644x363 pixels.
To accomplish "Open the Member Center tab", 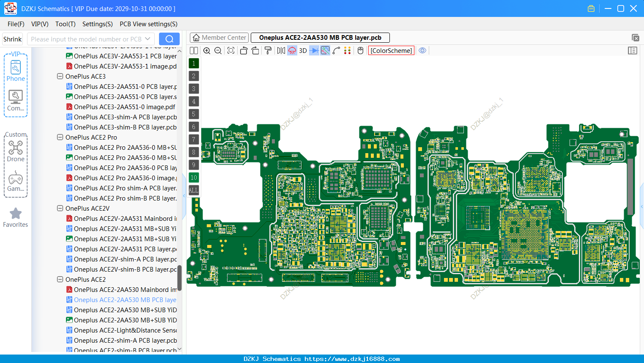I will (219, 38).
